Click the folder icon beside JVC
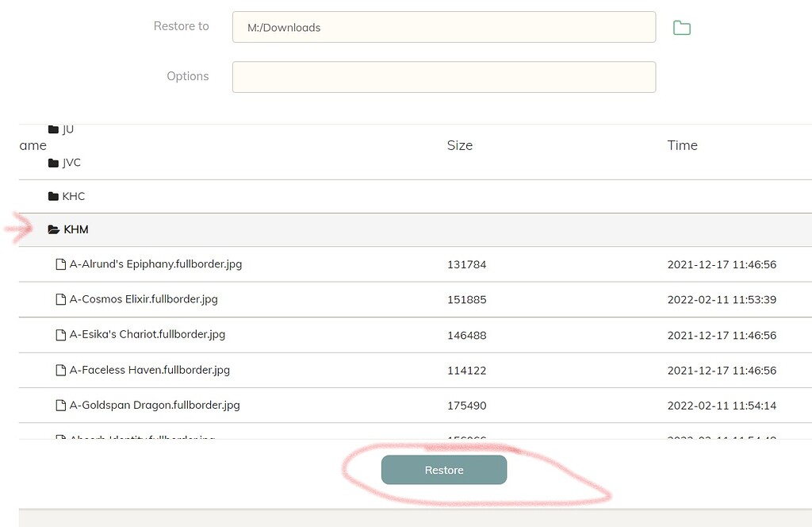The height and width of the screenshot is (527, 812). (x=51, y=162)
